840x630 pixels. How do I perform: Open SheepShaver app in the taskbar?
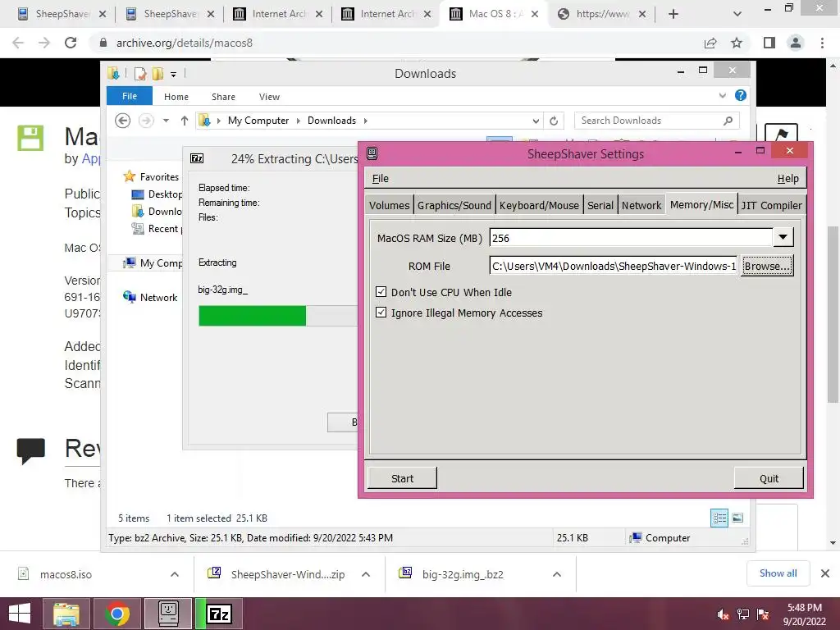point(167,614)
